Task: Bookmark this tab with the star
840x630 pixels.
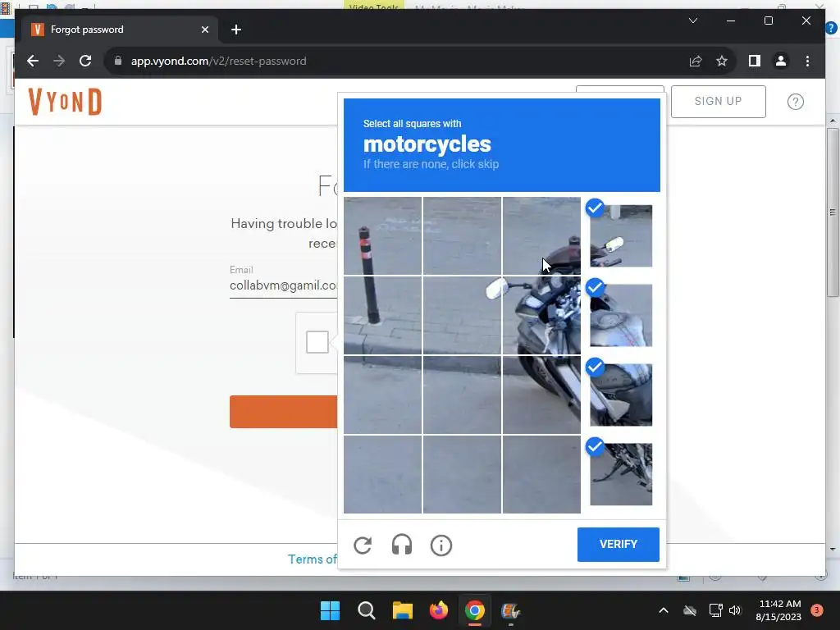Action: pyautogui.click(x=722, y=61)
